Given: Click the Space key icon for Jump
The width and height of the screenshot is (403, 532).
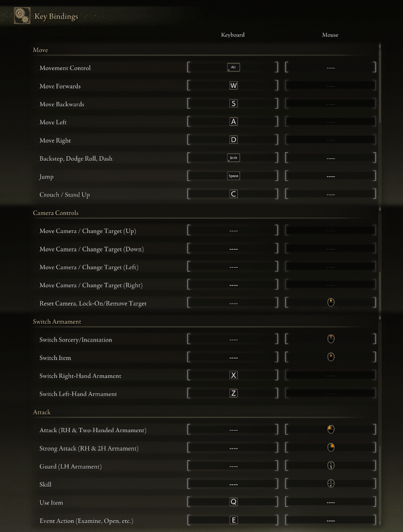Looking at the screenshot, I should point(233,176).
